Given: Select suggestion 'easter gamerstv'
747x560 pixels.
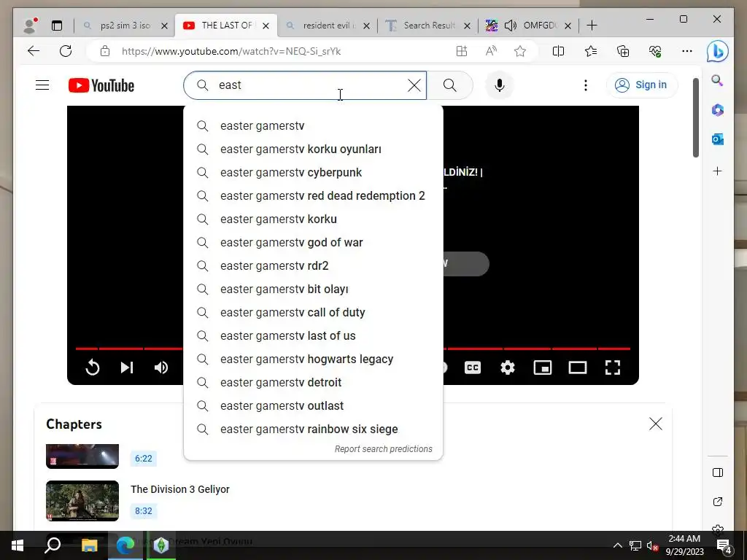Looking at the screenshot, I should [x=313, y=125].
